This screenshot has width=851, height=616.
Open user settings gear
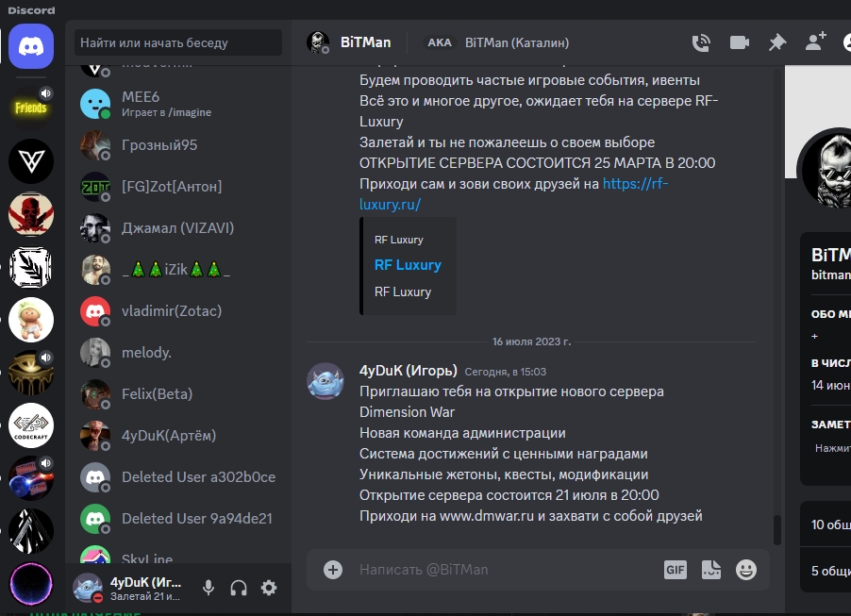click(269, 588)
